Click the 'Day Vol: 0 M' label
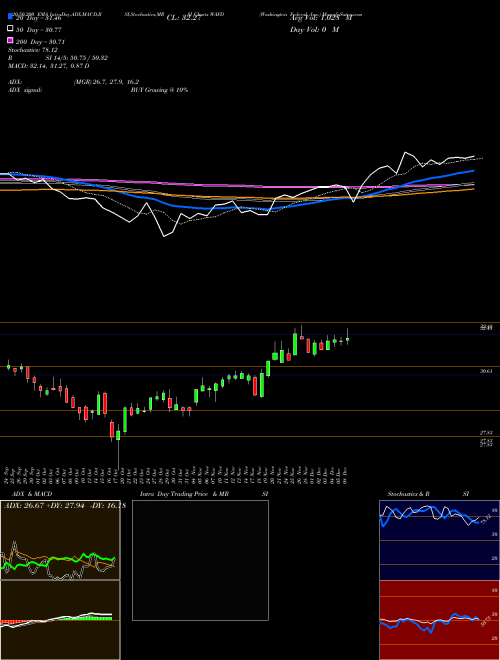The image size is (500, 660). coord(314,30)
